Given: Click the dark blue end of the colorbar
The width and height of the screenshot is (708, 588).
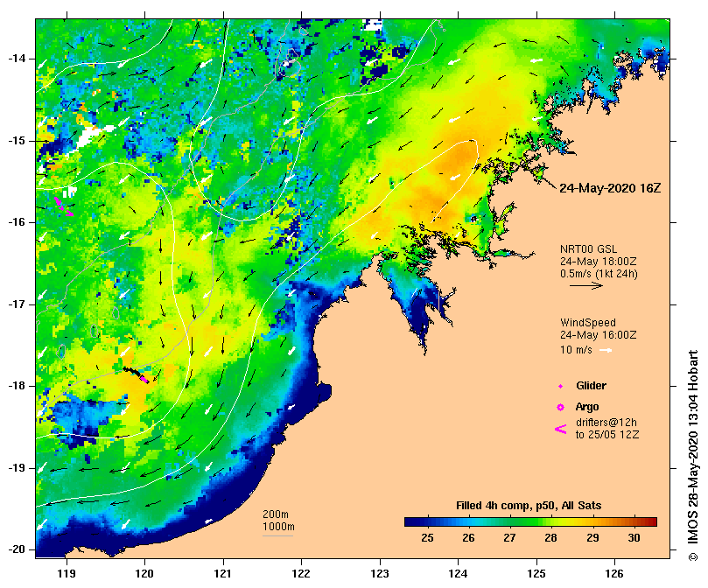Looking at the screenshot, I should [x=413, y=522].
